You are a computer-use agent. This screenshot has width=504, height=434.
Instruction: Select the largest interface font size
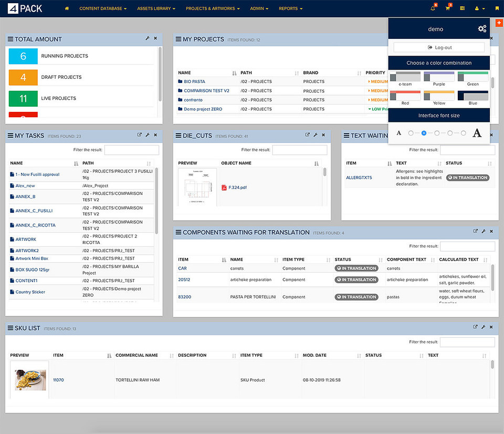463,133
